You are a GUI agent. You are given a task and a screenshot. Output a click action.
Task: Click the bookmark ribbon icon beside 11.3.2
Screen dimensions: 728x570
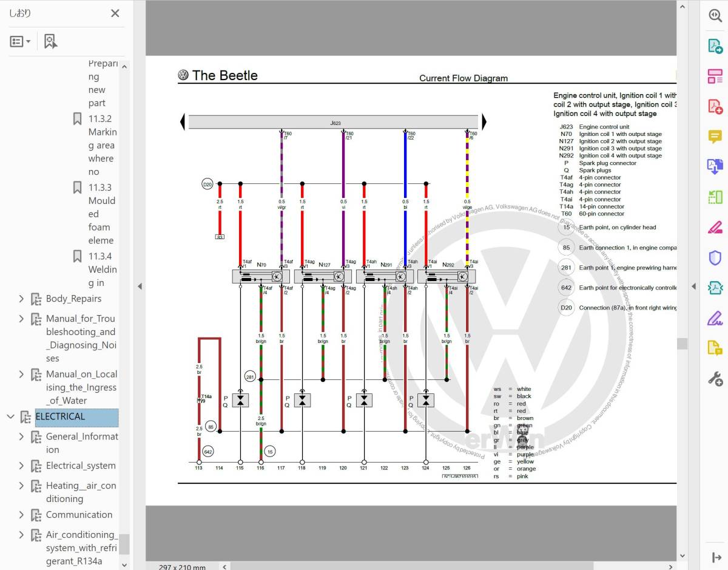pyautogui.click(x=77, y=118)
